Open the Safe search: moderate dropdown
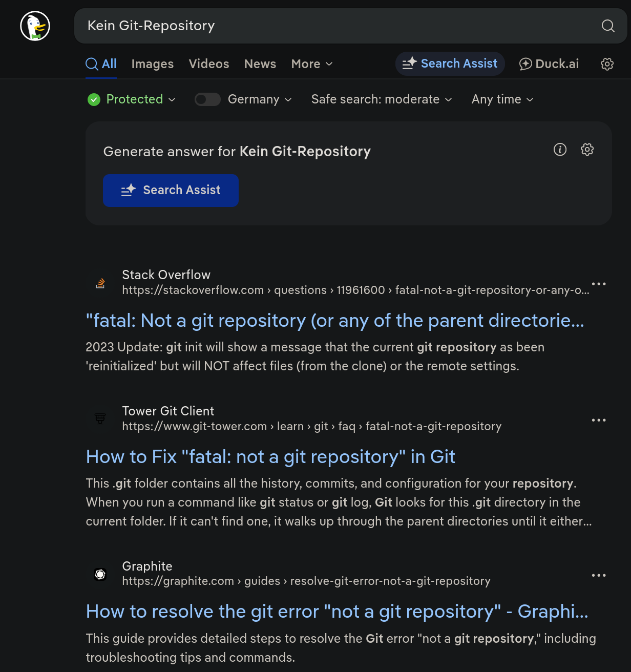 382,99
